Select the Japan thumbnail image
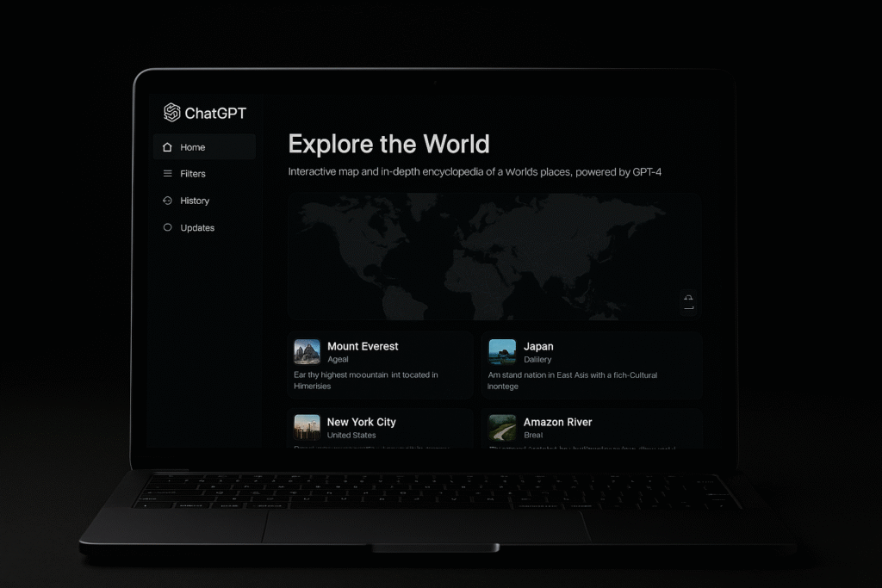 502,352
